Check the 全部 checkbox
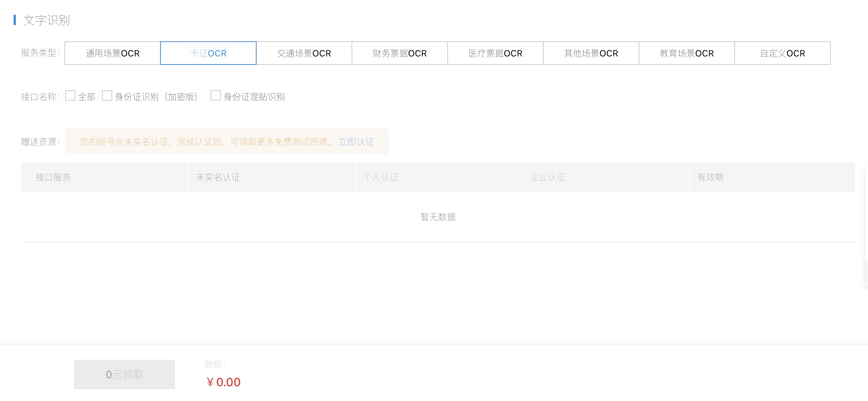 (x=70, y=96)
